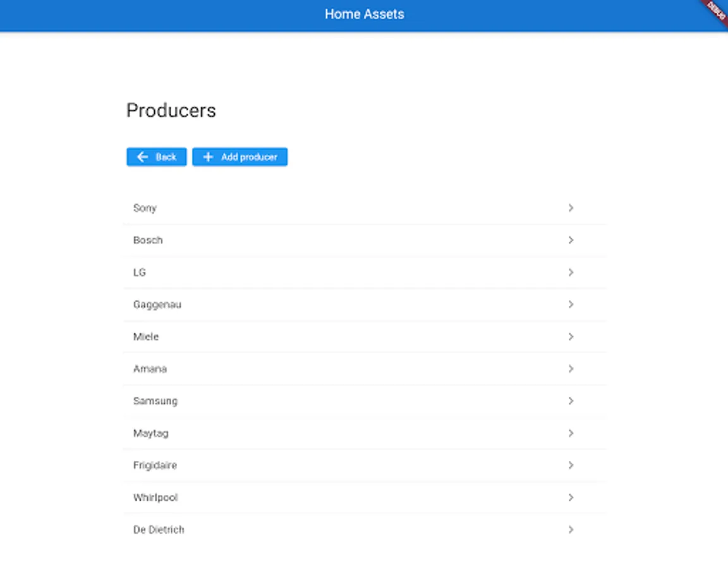Select the LG producer name
This screenshot has width=728, height=569.
click(x=139, y=272)
